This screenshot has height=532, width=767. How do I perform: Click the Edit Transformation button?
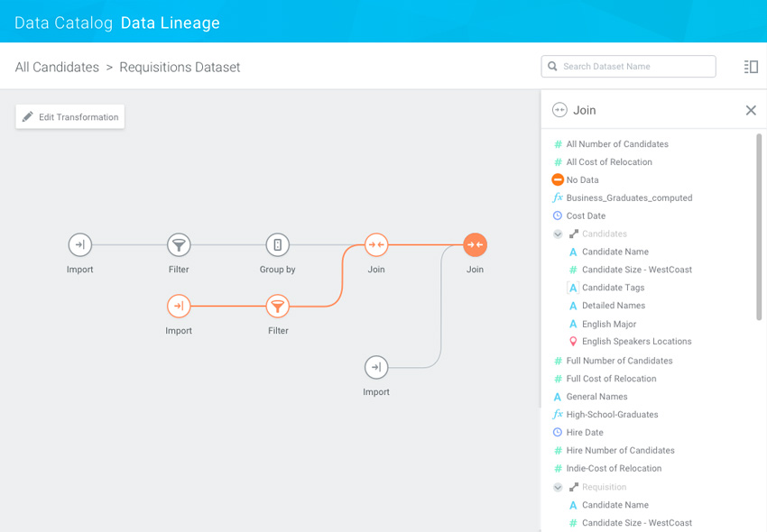coord(70,117)
